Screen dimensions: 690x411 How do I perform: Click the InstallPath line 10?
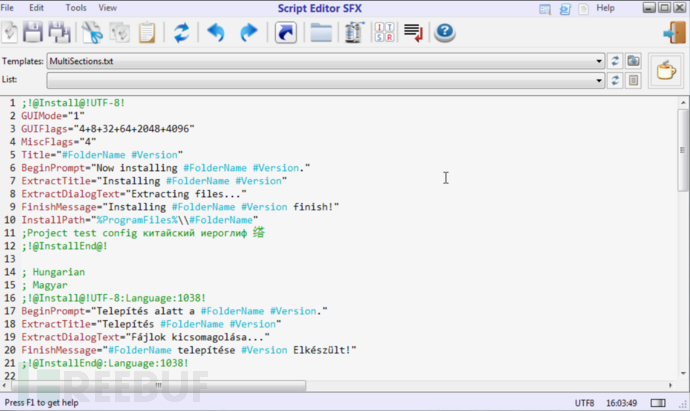tap(139, 220)
